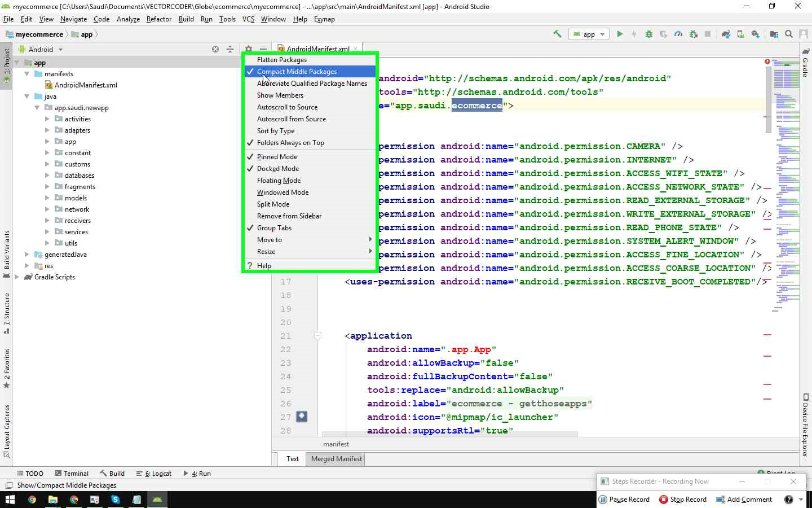
Task: Open Skype from the taskbar
Action: 116,500
